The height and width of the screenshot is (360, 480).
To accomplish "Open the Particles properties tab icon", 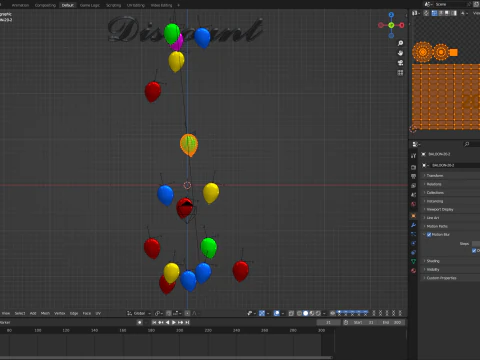I will (x=414, y=234).
